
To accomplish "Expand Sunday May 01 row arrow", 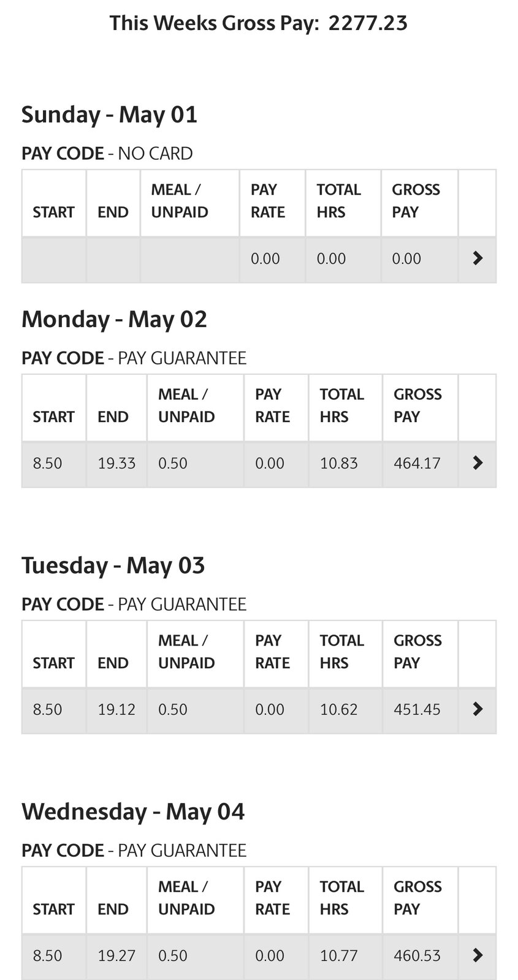I will click(x=478, y=258).
